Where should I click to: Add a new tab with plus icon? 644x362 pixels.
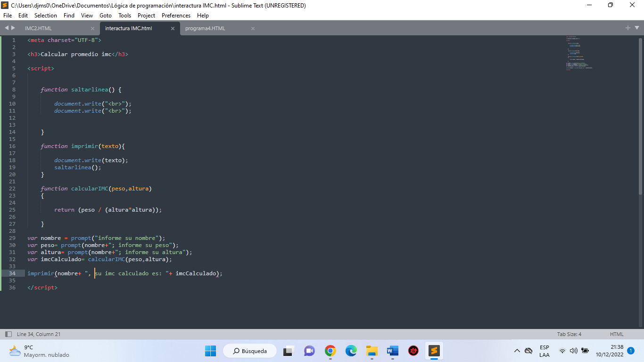(628, 28)
